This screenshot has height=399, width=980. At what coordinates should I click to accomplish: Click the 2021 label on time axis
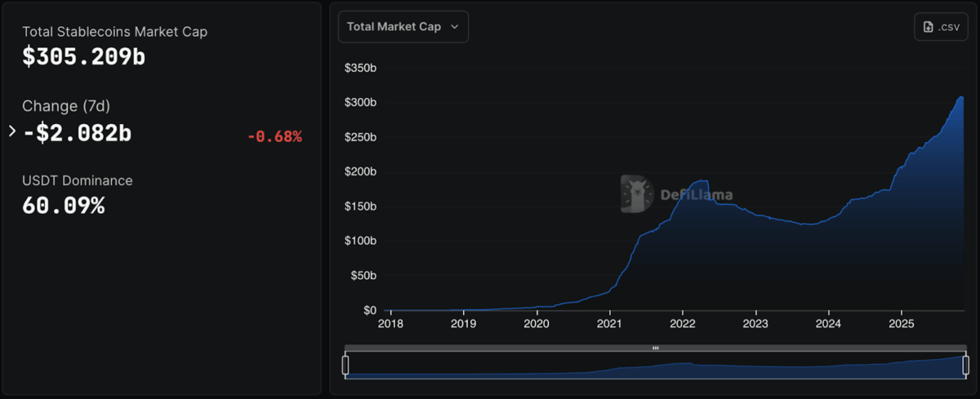tap(610, 324)
